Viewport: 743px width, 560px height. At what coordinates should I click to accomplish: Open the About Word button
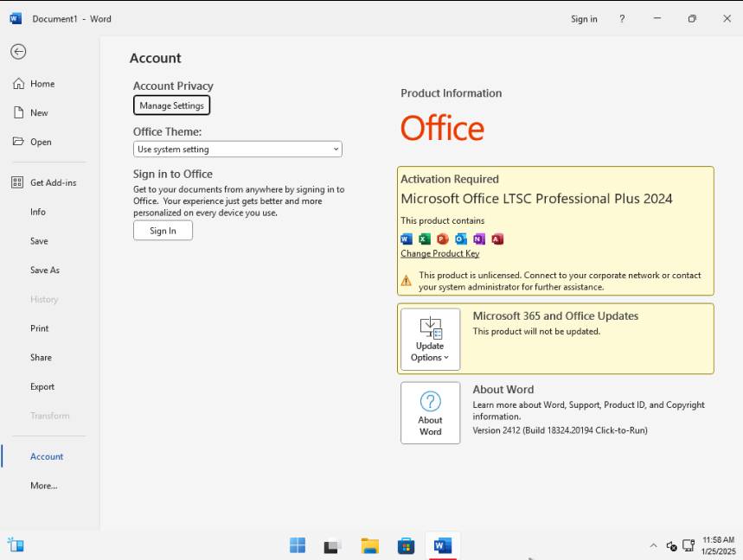pos(430,413)
